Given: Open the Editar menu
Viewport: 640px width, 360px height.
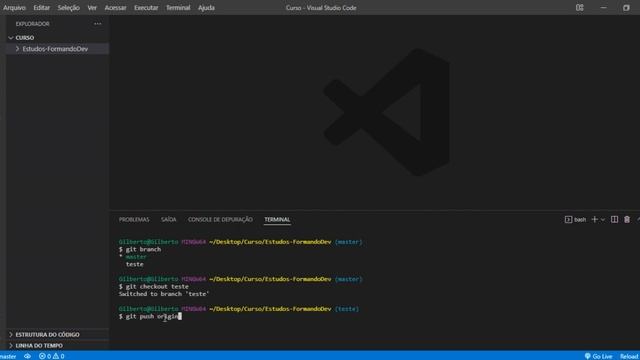Looking at the screenshot, I should click(42, 8).
